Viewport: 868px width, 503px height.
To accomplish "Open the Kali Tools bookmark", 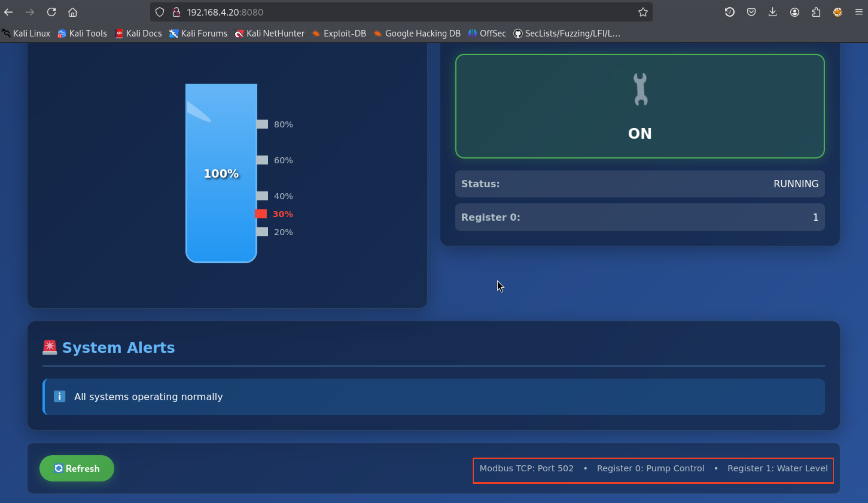I will point(82,33).
